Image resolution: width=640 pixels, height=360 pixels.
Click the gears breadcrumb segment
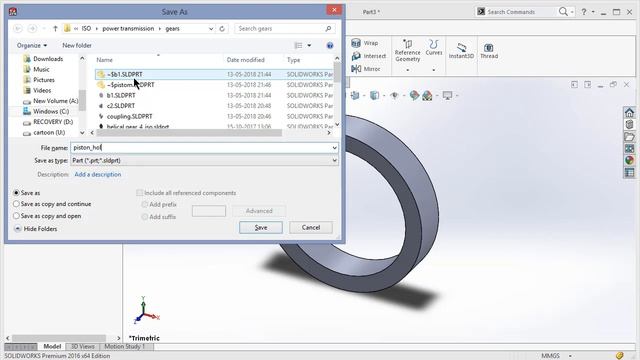click(x=172, y=29)
